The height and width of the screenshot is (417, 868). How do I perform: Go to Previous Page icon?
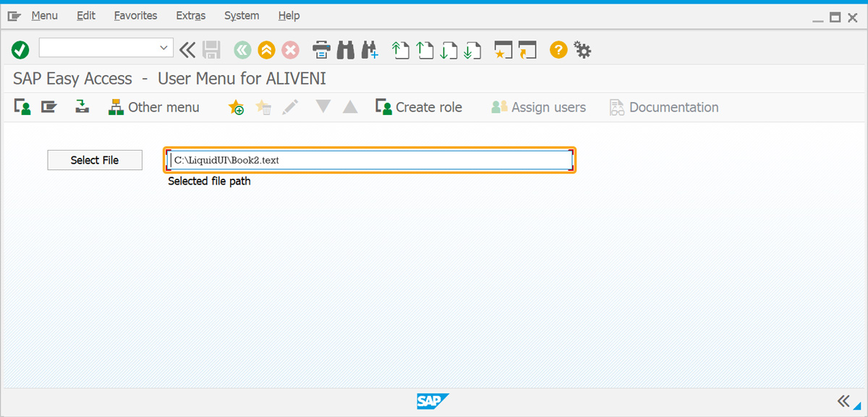[x=425, y=49]
